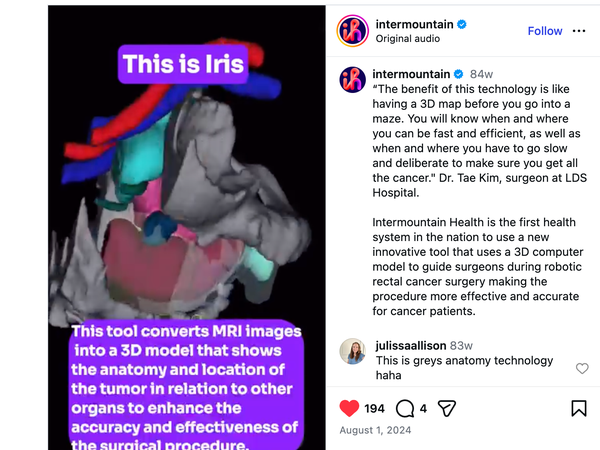
Task: Share post using paper plane icon
Action: [447, 408]
